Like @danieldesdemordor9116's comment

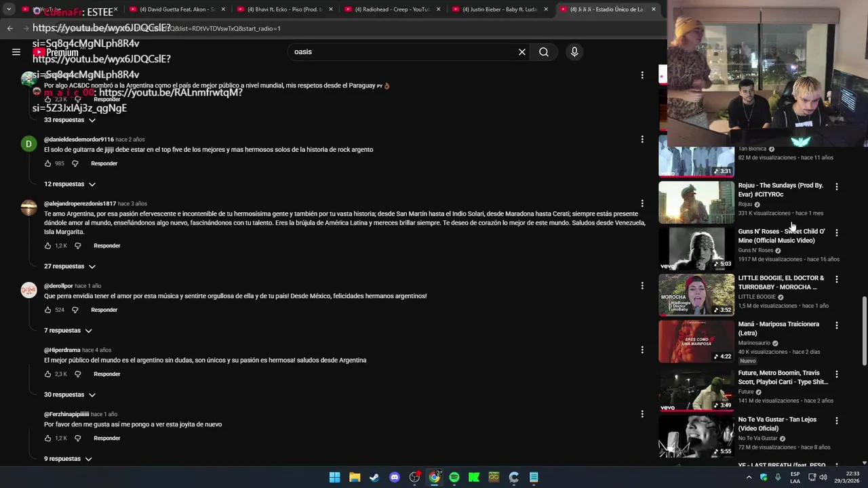pyautogui.click(x=47, y=163)
